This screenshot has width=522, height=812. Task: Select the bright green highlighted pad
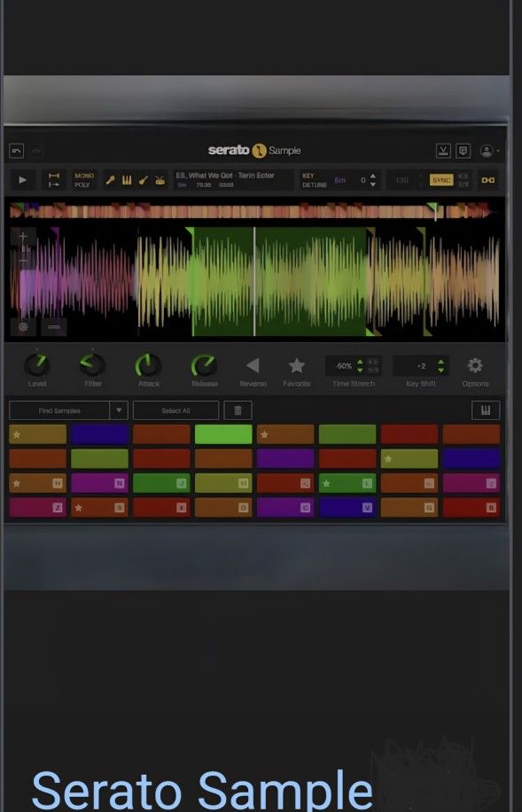point(223,434)
